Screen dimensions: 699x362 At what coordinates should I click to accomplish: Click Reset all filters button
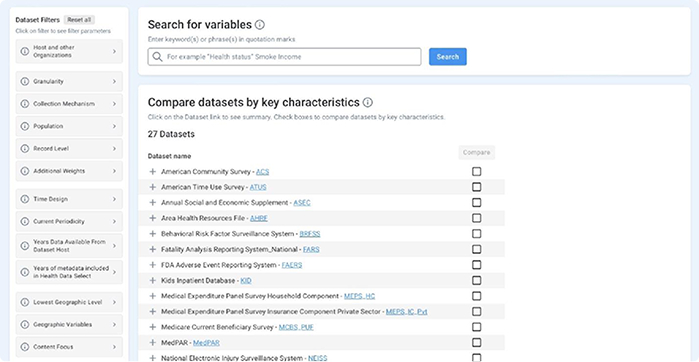[79, 20]
